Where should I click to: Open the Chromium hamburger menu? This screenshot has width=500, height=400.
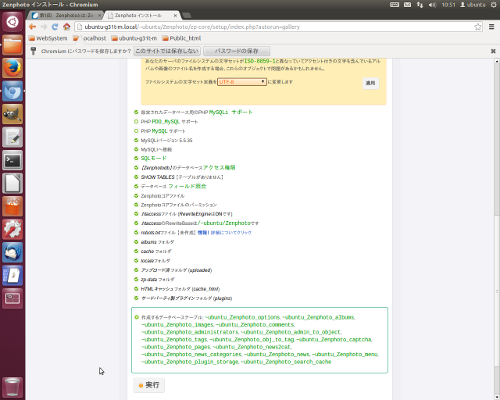(491, 27)
